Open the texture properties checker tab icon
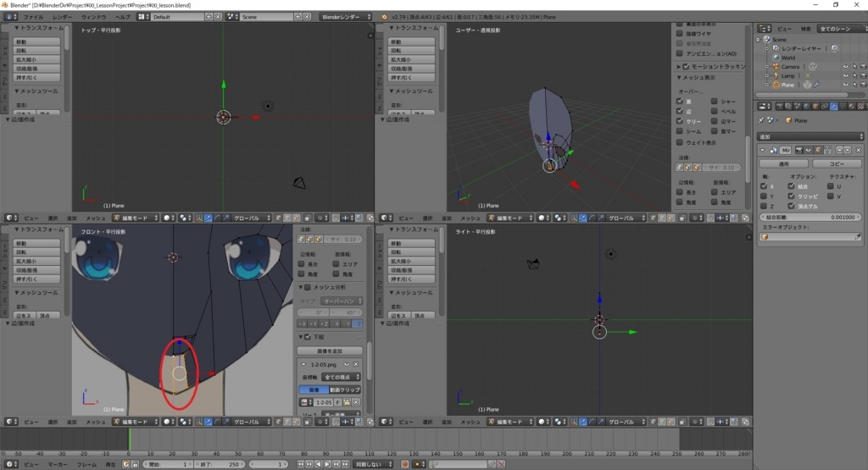Image resolution: width=868 pixels, height=470 pixels. coord(860,106)
